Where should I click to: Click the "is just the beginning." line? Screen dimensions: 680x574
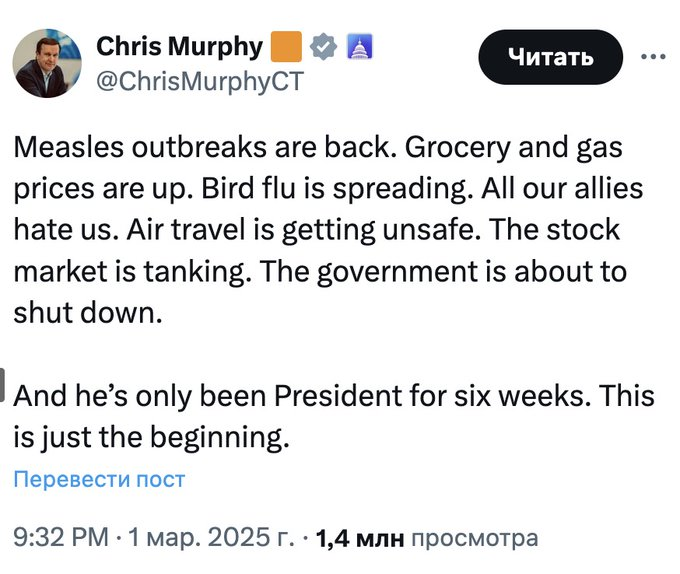[x=151, y=435]
